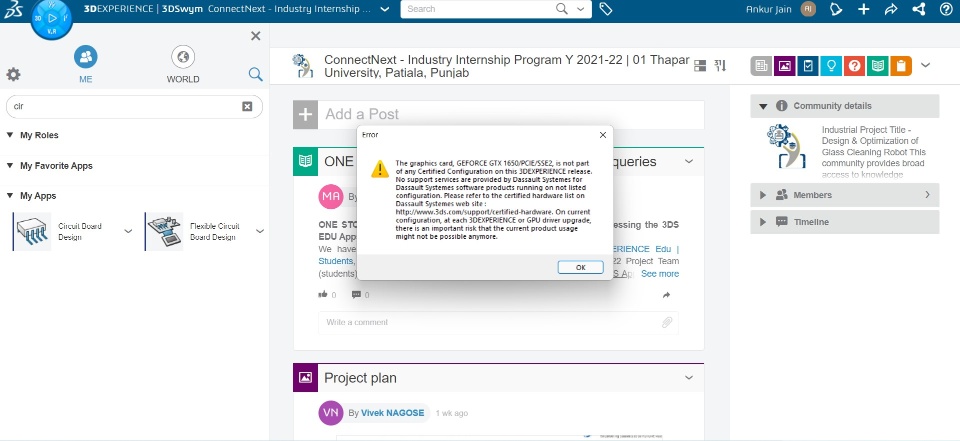Open the Circuit Board Design app
This screenshot has width=960, height=441.
(31, 231)
